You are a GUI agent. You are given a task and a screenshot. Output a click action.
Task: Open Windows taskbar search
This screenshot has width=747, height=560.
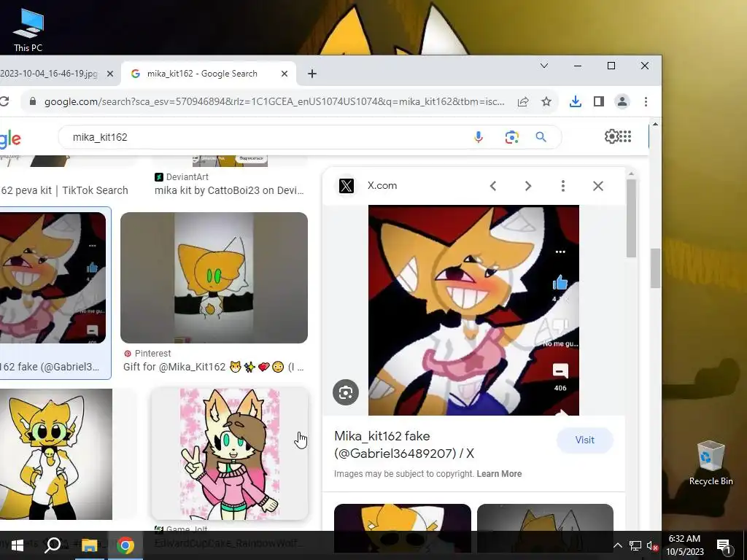pos(53,545)
